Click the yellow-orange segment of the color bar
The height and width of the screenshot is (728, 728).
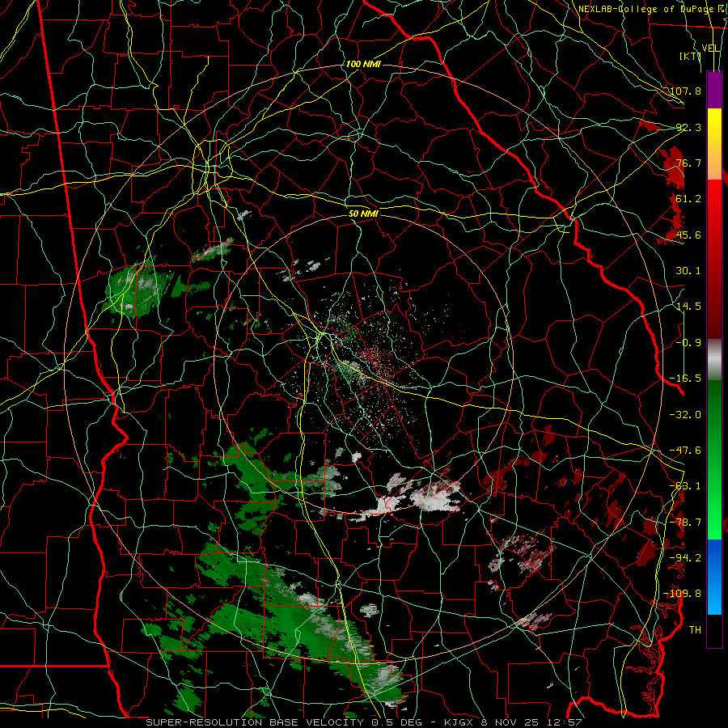coord(714,144)
